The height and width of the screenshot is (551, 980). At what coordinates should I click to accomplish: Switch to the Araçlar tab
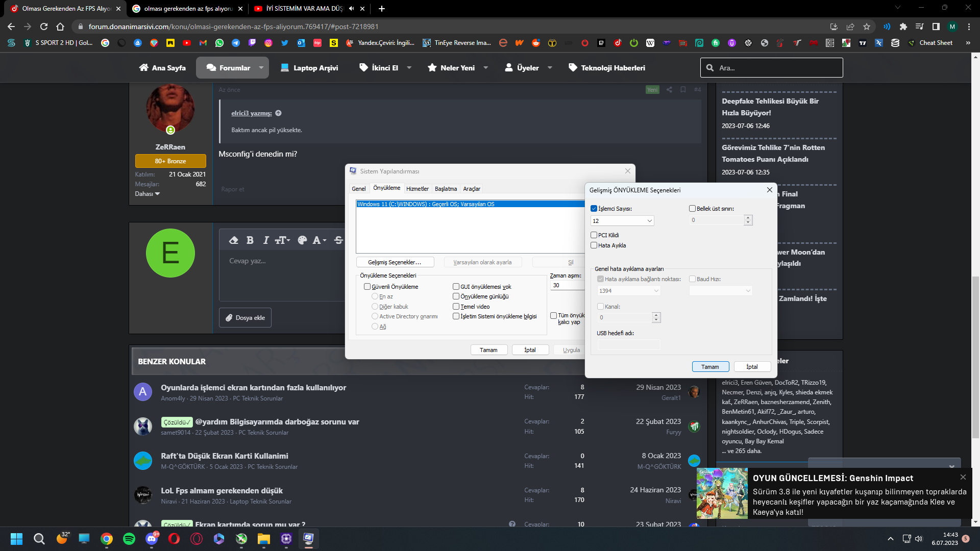[x=472, y=189]
